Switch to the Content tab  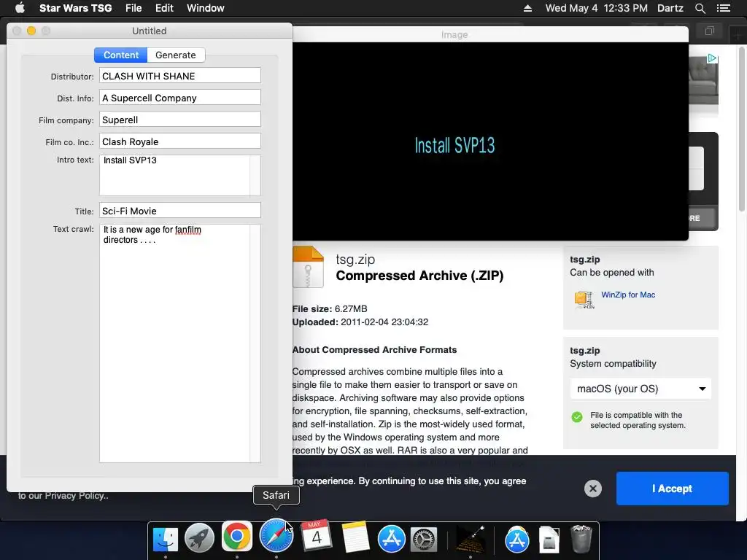120,55
